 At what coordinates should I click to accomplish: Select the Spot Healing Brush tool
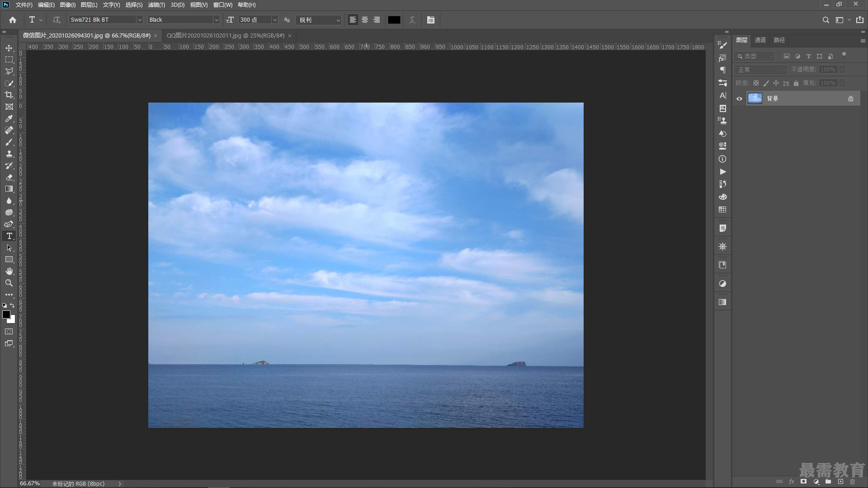coord(9,130)
